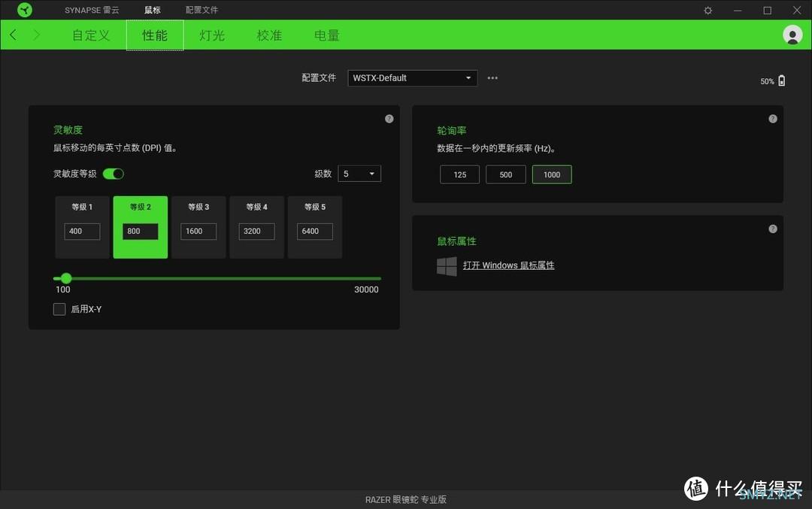
Task: Click the Razer logo icon
Action: 24,10
